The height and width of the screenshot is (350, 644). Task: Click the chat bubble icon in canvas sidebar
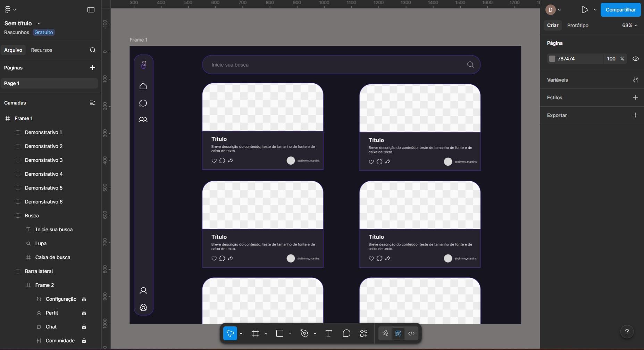point(143,103)
